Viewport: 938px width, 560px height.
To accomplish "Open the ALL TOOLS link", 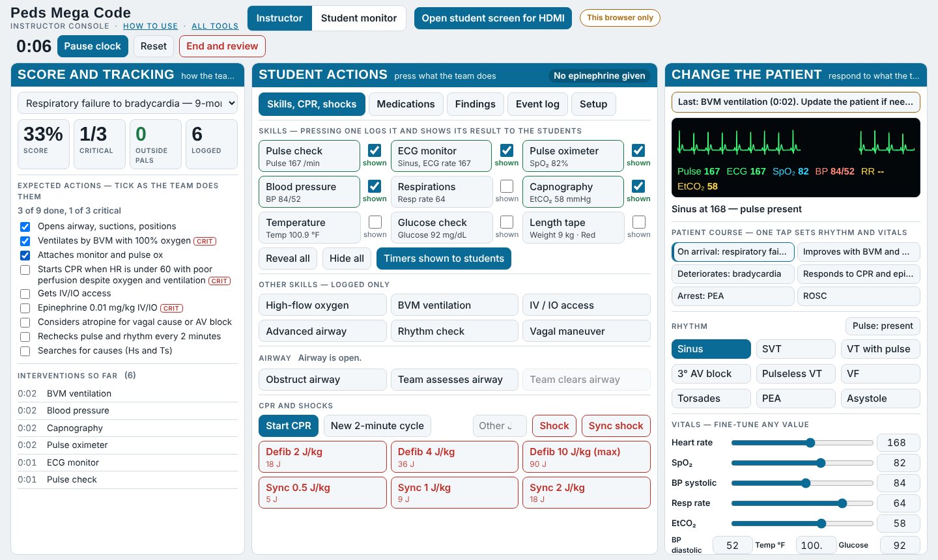I will (x=215, y=26).
